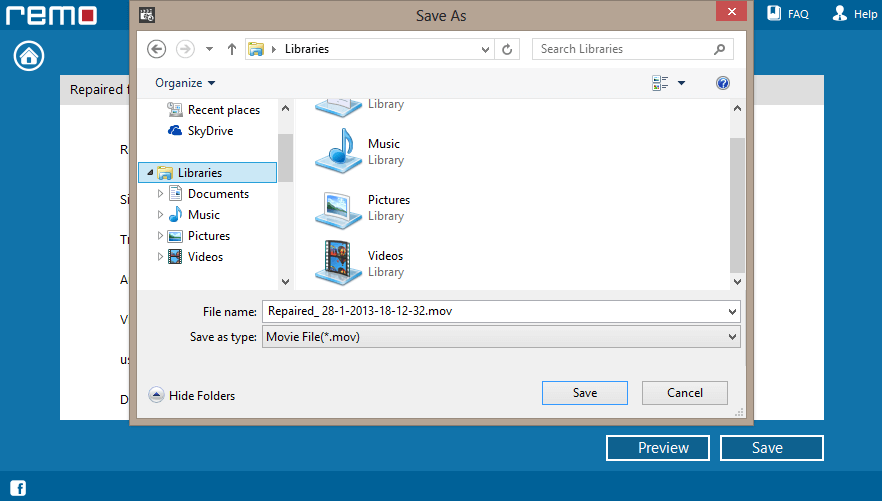The height and width of the screenshot is (501, 882).
Task: Expand the Documents tree node
Action: point(160,194)
